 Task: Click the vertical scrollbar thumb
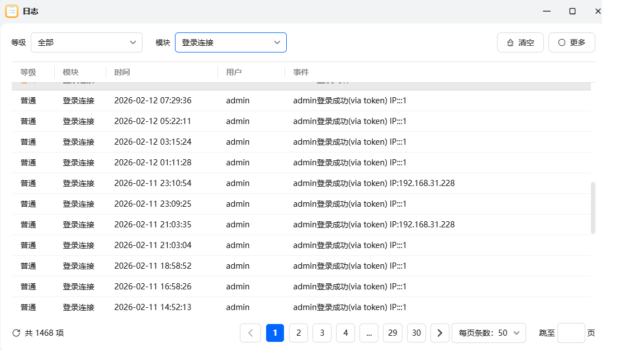(593, 208)
